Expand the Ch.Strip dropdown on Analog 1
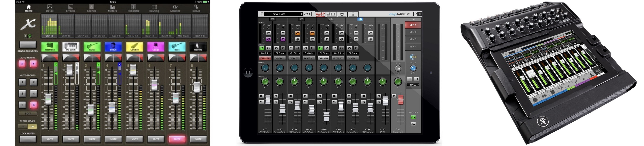Viewport: 644px width, 146px height. coord(266,53)
